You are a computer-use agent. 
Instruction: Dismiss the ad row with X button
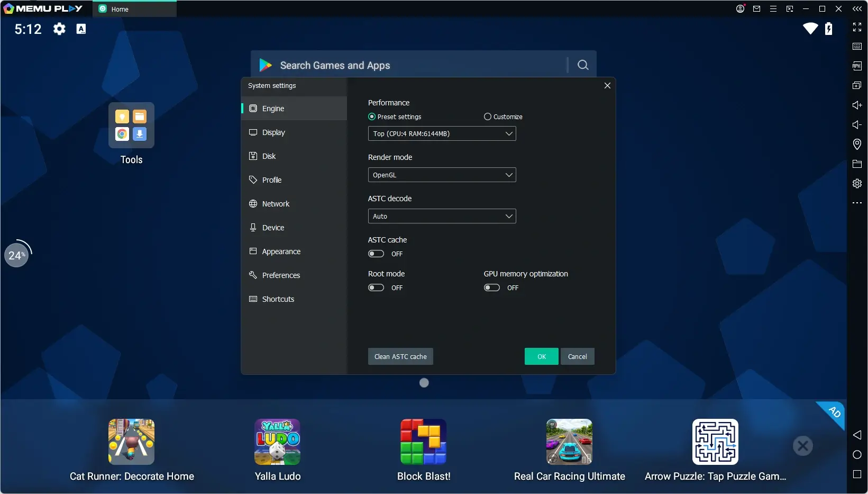[x=802, y=446]
